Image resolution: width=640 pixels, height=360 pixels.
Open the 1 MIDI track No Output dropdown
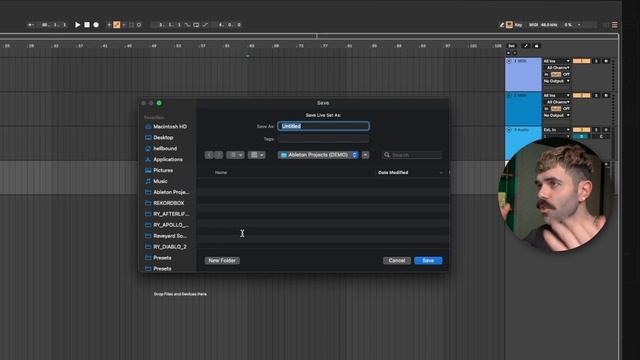pos(556,81)
